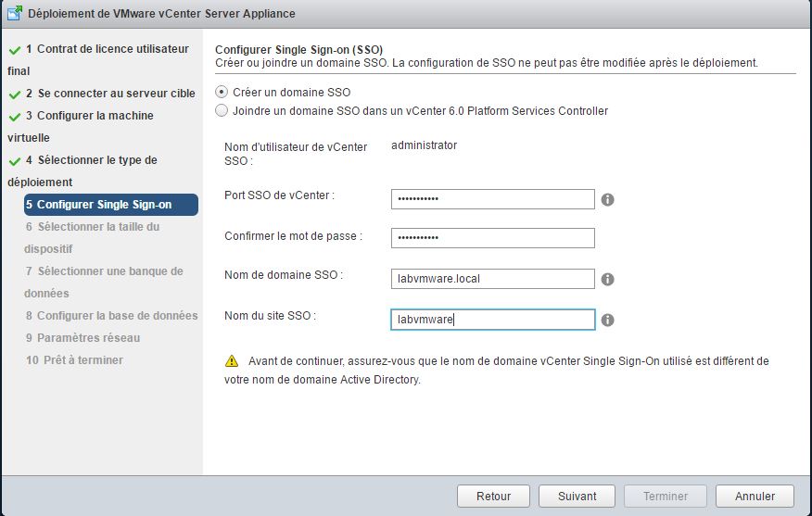Screen dimensions: 812x516
Task: Click the info icon beside the SSO password field
Action: point(607,199)
